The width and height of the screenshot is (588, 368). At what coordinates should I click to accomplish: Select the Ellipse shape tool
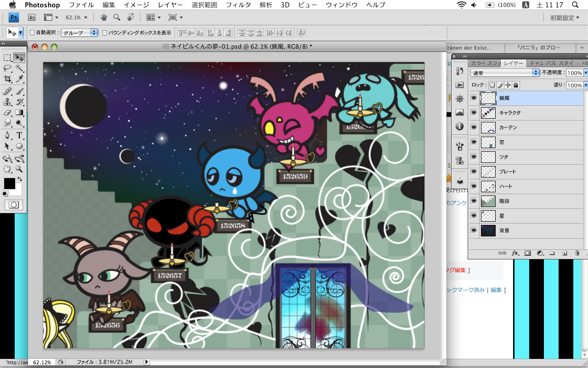[x=19, y=146]
